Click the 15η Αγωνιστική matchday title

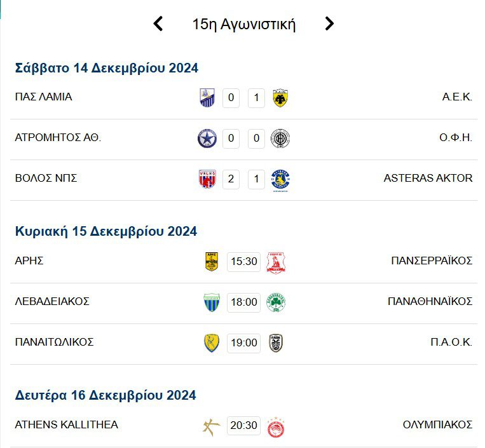tap(244, 25)
